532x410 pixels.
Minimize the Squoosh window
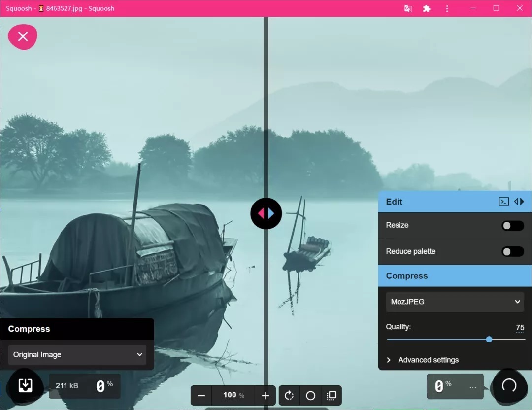click(473, 8)
